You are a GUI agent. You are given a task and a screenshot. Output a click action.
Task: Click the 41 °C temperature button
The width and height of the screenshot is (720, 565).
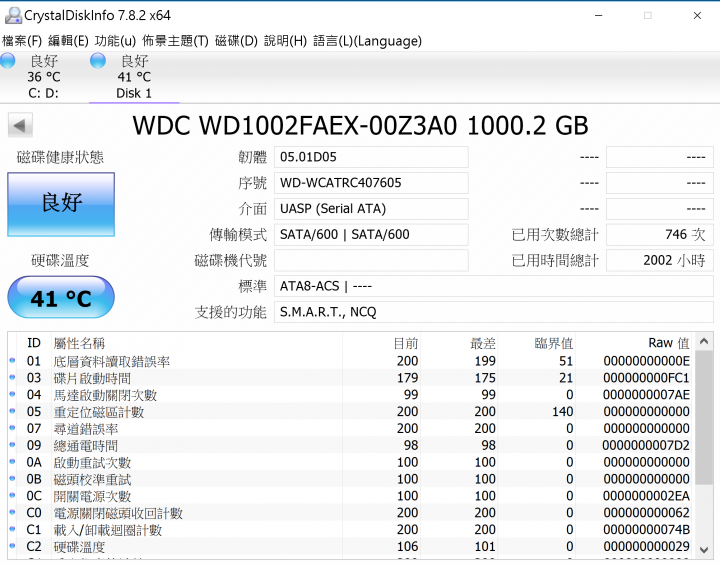61,297
